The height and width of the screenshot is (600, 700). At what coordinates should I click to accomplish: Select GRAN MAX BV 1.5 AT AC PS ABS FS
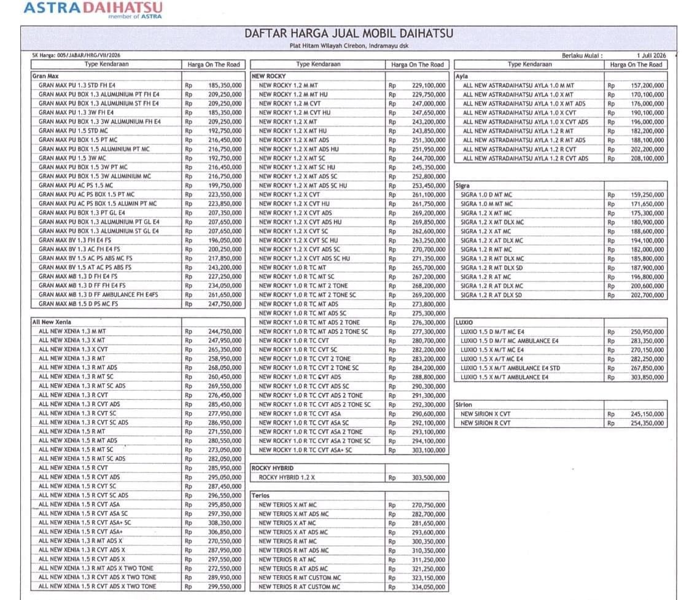pos(138,267)
